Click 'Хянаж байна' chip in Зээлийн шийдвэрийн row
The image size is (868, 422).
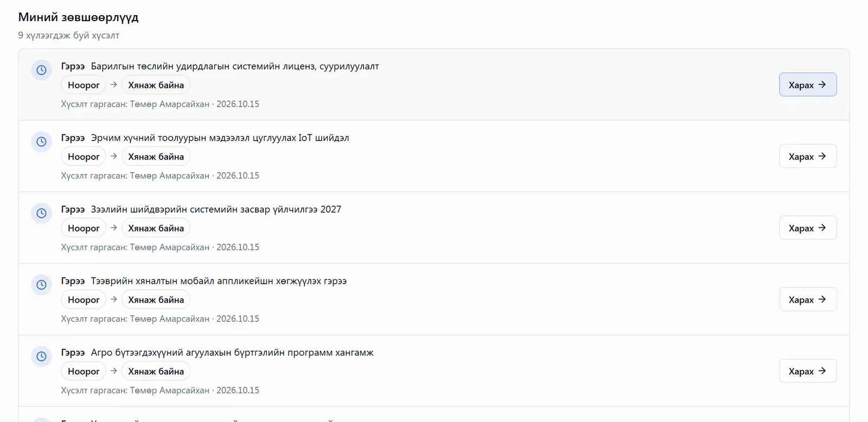(156, 228)
